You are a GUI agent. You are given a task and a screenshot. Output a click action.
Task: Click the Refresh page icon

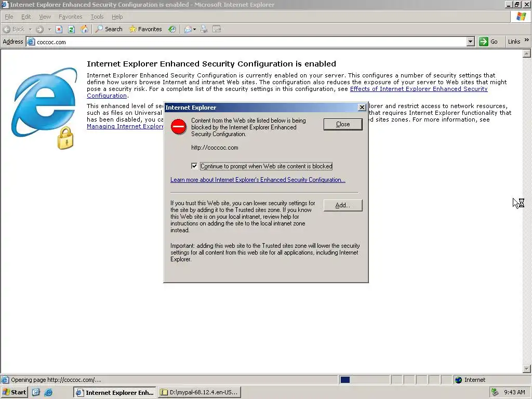[71, 29]
